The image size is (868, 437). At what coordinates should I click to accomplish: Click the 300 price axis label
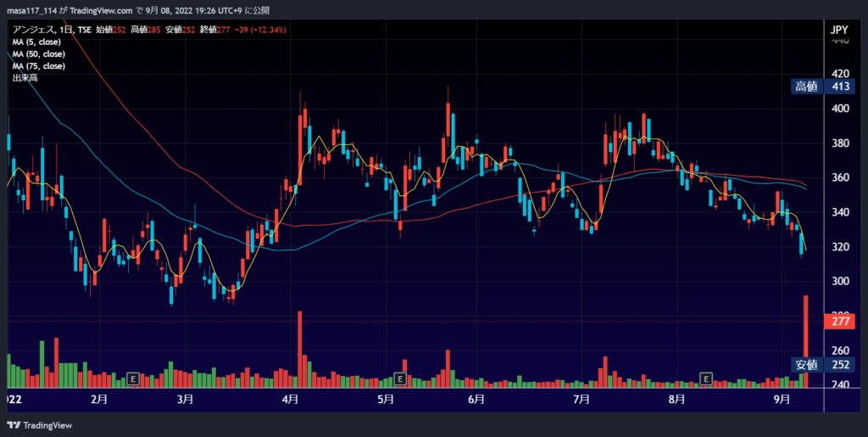tap(840, 282)
